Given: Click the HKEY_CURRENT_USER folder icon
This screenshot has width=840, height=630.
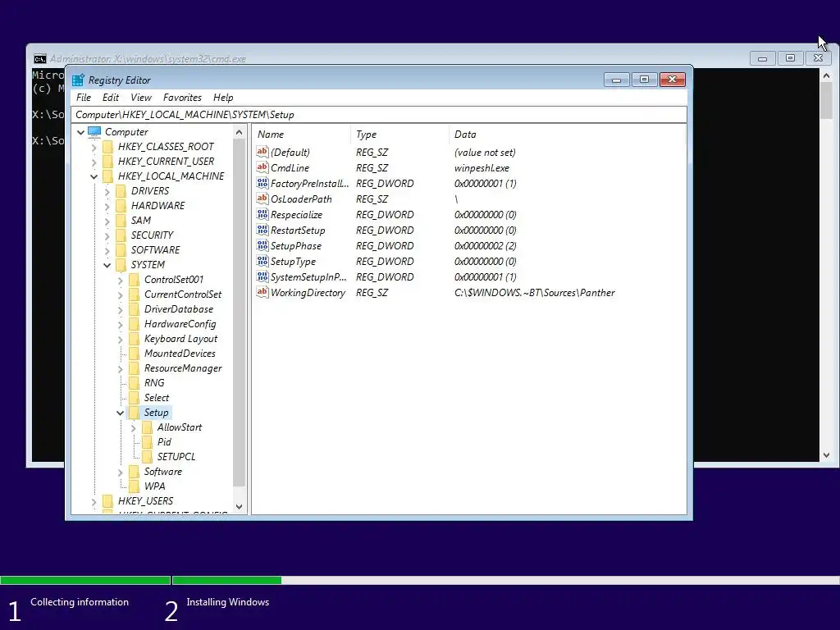Looking at the screenshot, I should 107,162.
